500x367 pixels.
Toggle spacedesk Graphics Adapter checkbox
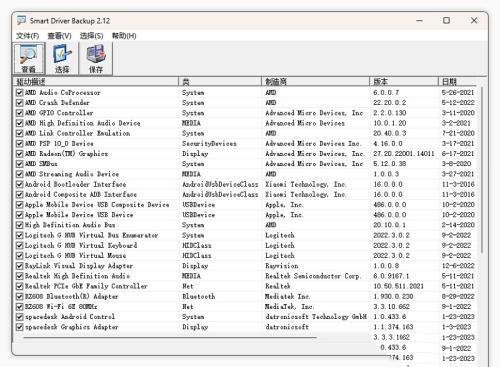coord(20,327)
